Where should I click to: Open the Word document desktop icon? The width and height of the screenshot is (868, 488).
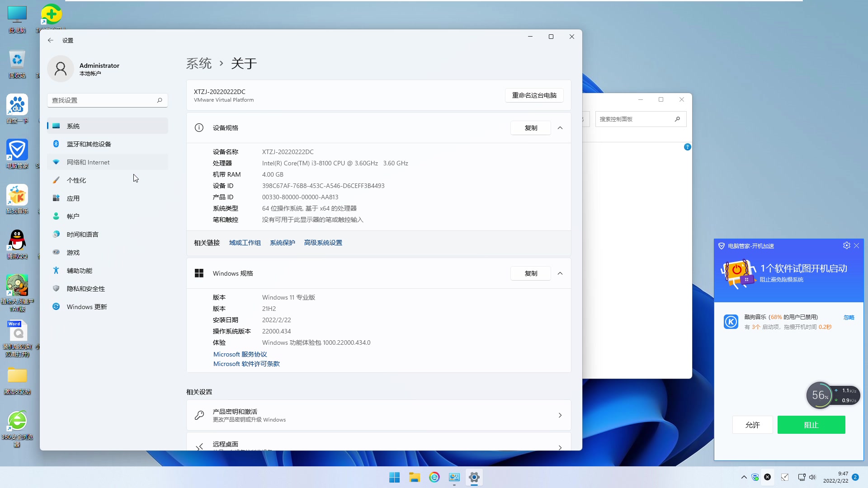coord(17,338)
